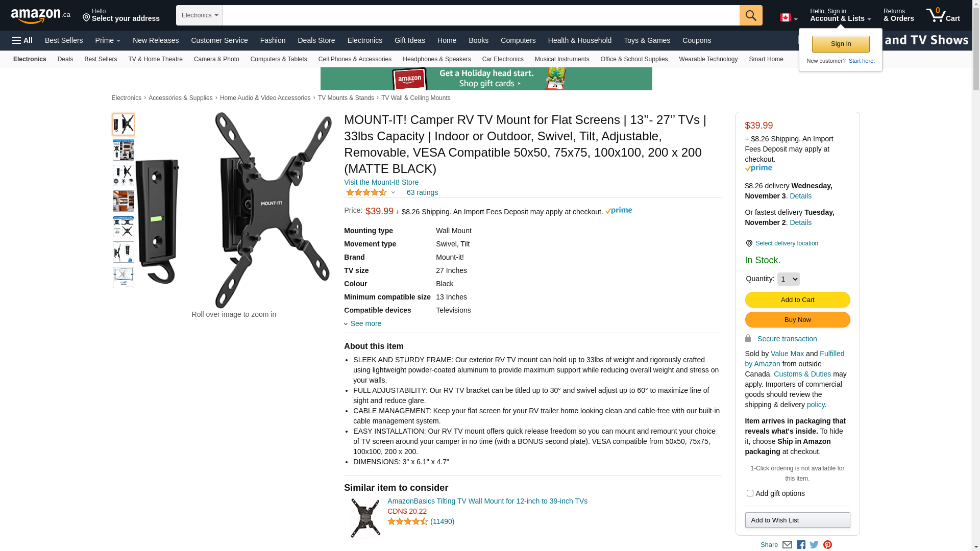
Task: Tick the Add gift options checkbox
Action: pyautogui.click(x=750, y=493)
